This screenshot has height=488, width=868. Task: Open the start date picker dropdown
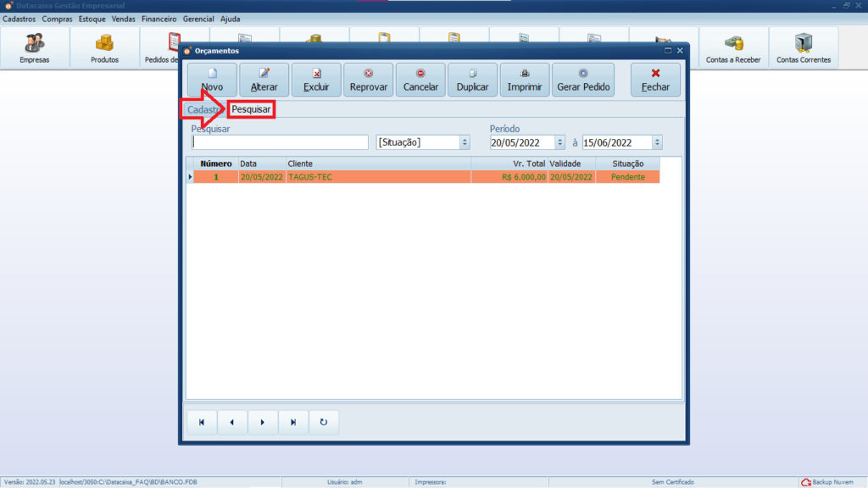(559, 142)
